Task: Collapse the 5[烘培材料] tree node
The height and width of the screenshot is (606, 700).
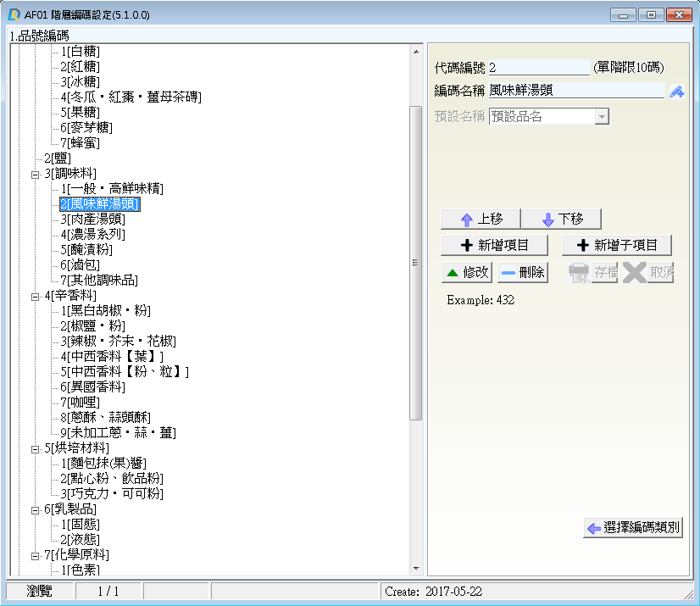Action: coord(36,449)
